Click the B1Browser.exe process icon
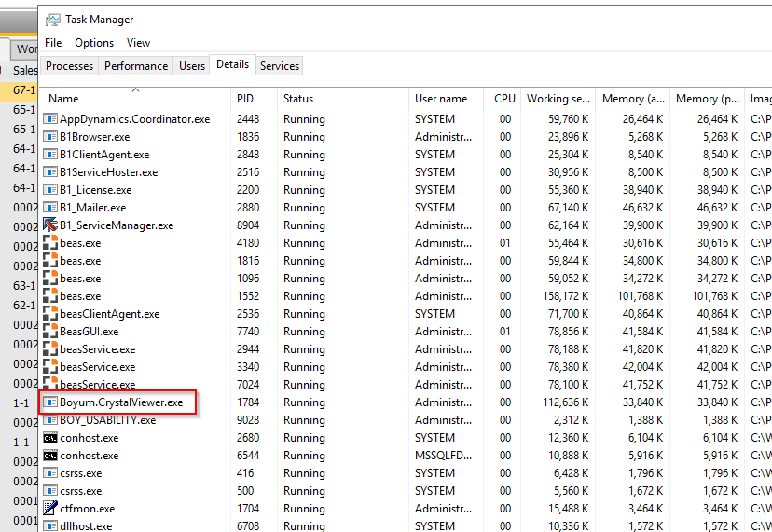The image size is (772, 532). tap(50, 136)
